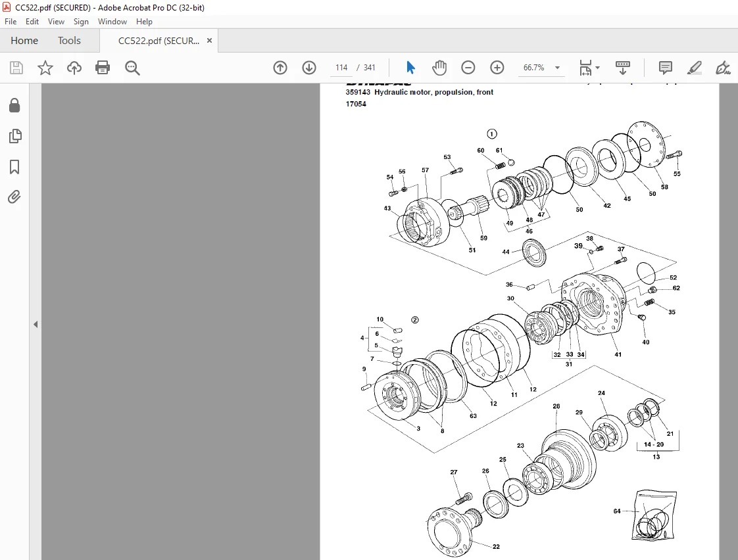
Task: Print the document
Action: 103,68
